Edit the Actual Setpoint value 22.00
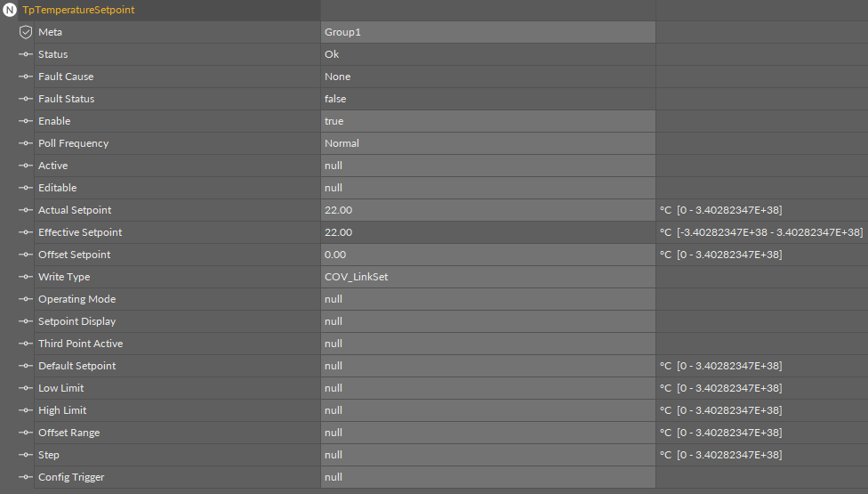The width and height of the screenshot is (868, 494). 487,210
